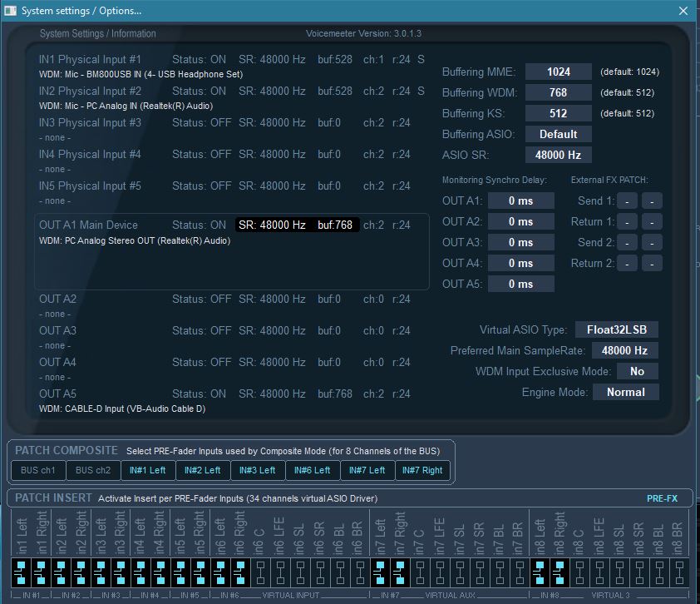This screenshot has height=604, width=700.
Task: Select IN2 Physical Input #2 device row
Action: [x=232, y=98]
